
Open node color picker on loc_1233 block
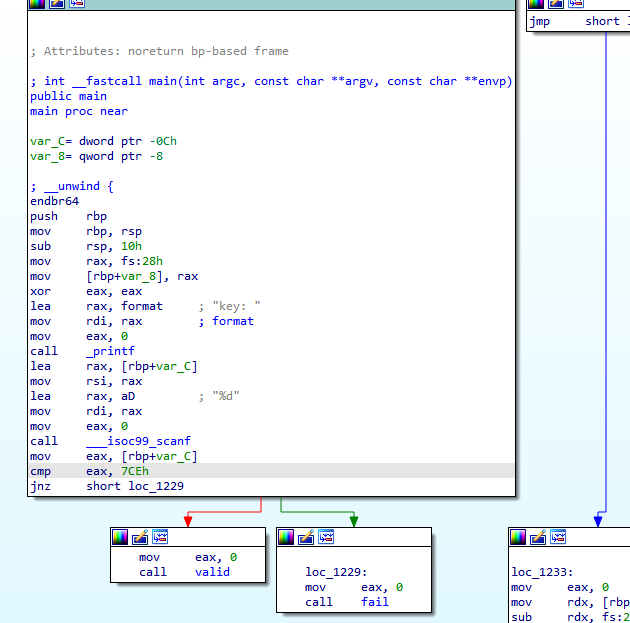pyautogui.click(x=518, y=537)
